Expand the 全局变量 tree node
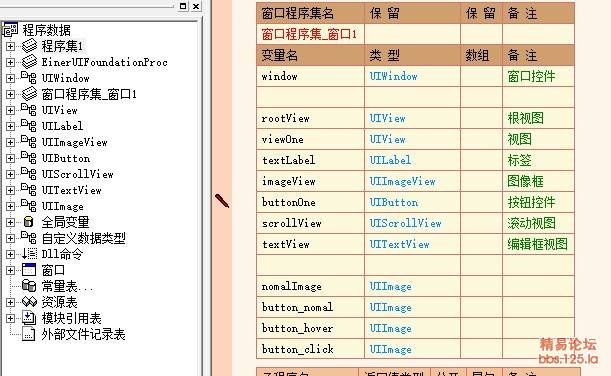 11,222
